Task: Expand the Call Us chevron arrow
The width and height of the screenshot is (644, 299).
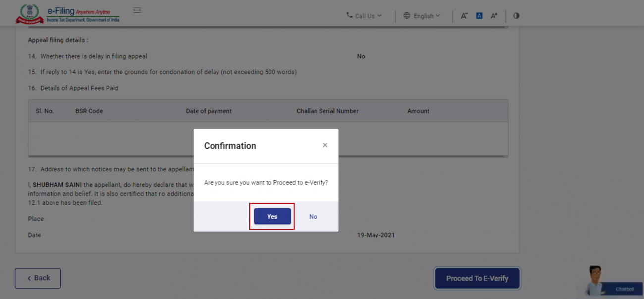Action: pyautogui.click(x=380, y=15)
